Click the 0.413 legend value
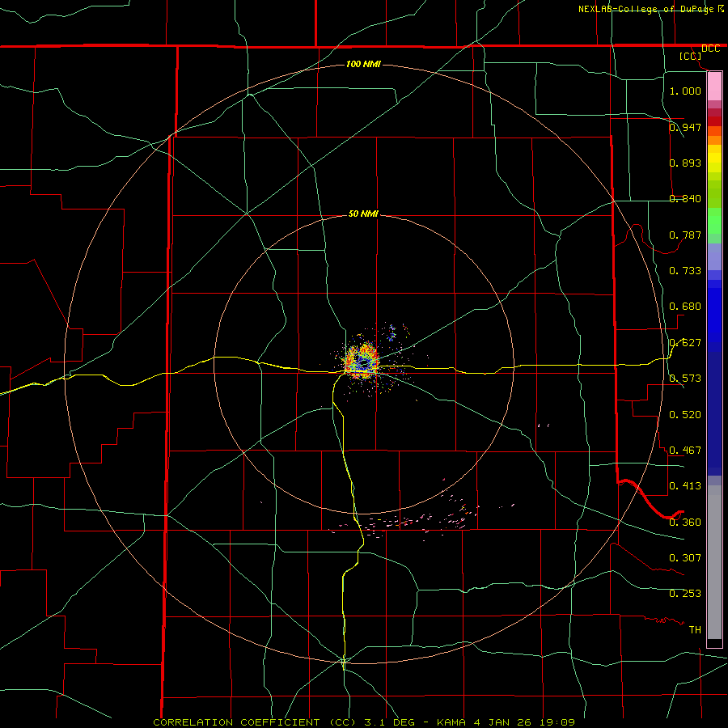The width and height of the screenshot is (728, 728). click(x=685, y=486)
